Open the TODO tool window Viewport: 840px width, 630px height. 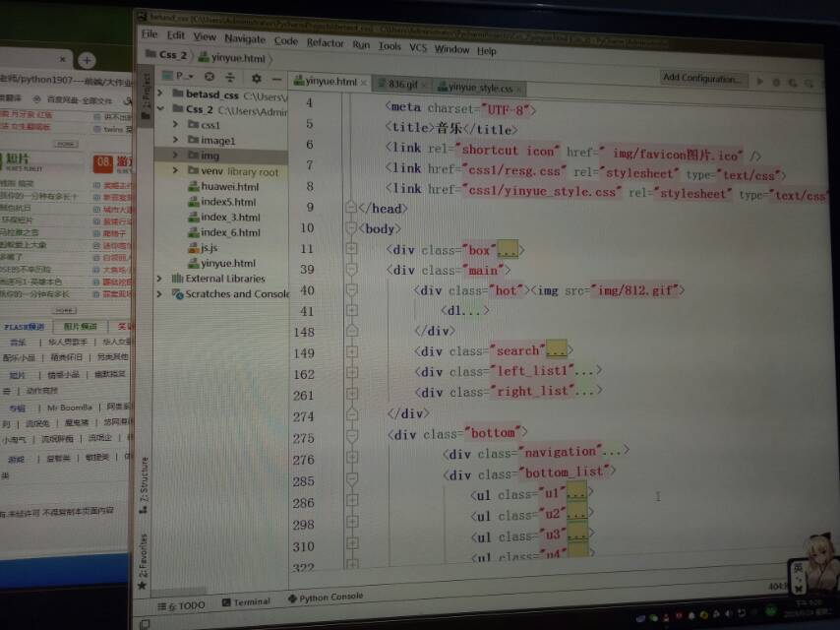[181, 605]
